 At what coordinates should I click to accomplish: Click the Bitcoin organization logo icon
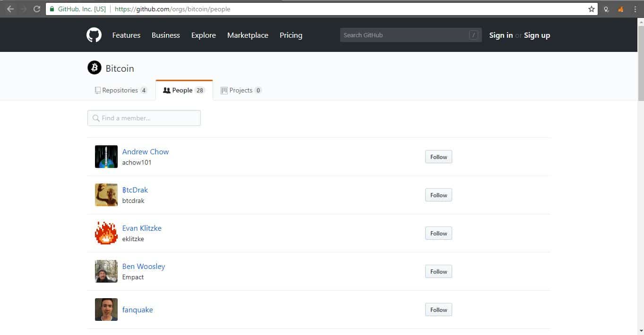[x=94, y=68]
